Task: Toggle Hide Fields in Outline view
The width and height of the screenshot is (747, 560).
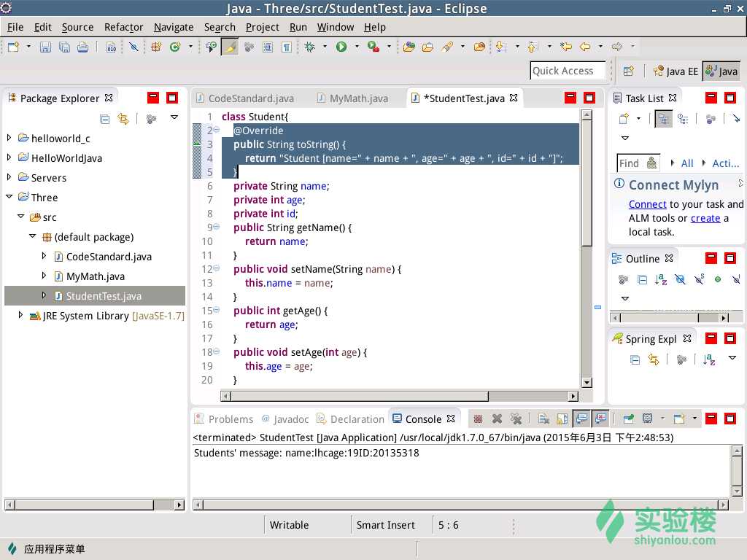Action: [x=680, y=279]
